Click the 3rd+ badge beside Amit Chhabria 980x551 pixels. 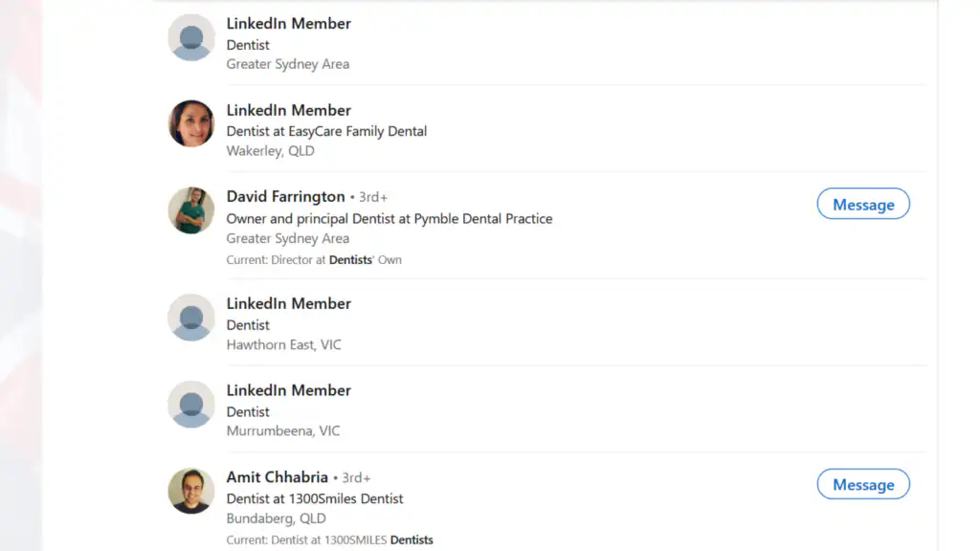click(356, 476)
